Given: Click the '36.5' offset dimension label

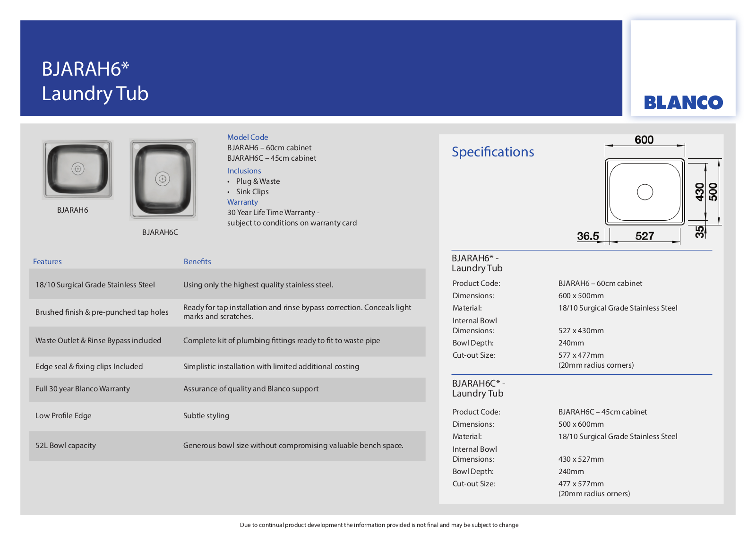Looking at the screenshot, I should point(588,236).
